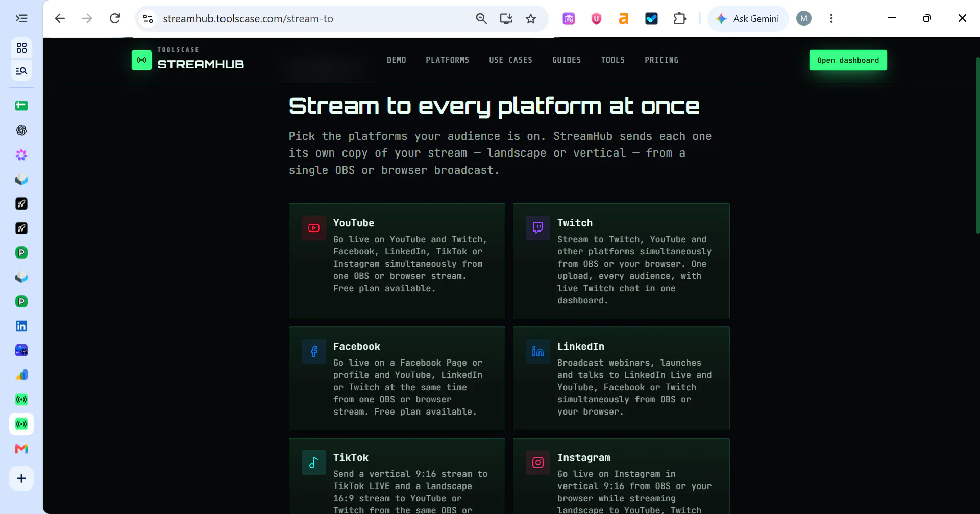Open the sidebar search tabs icon
Viewport: 980px width, 514px height.
click(x=21, y=71)
